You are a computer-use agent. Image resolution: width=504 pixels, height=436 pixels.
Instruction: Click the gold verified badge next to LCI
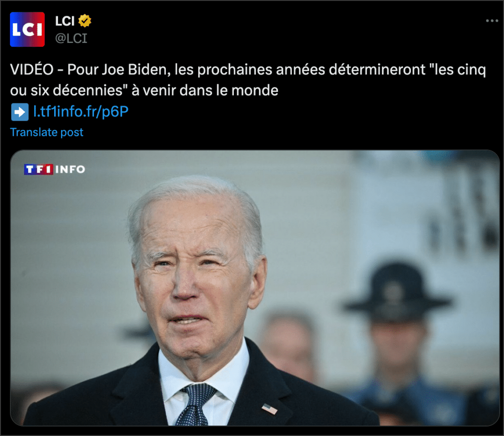(x=85, y=21)
